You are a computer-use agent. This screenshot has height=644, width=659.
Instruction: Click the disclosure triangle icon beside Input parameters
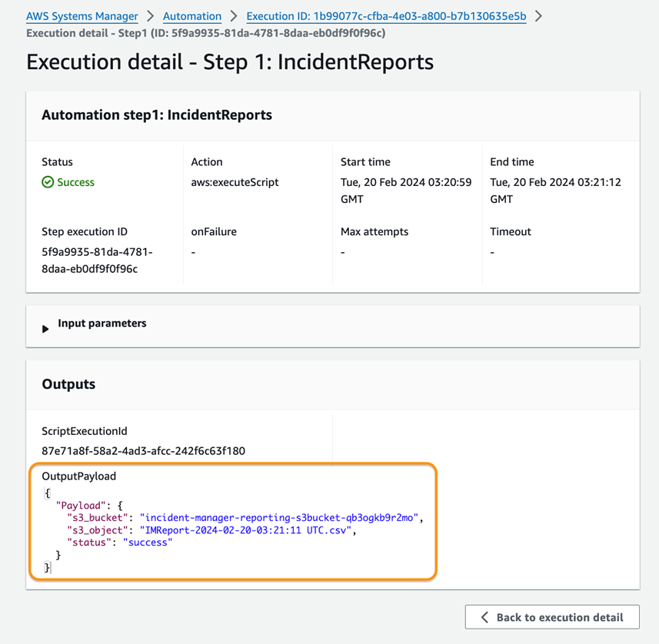(46, 324)
